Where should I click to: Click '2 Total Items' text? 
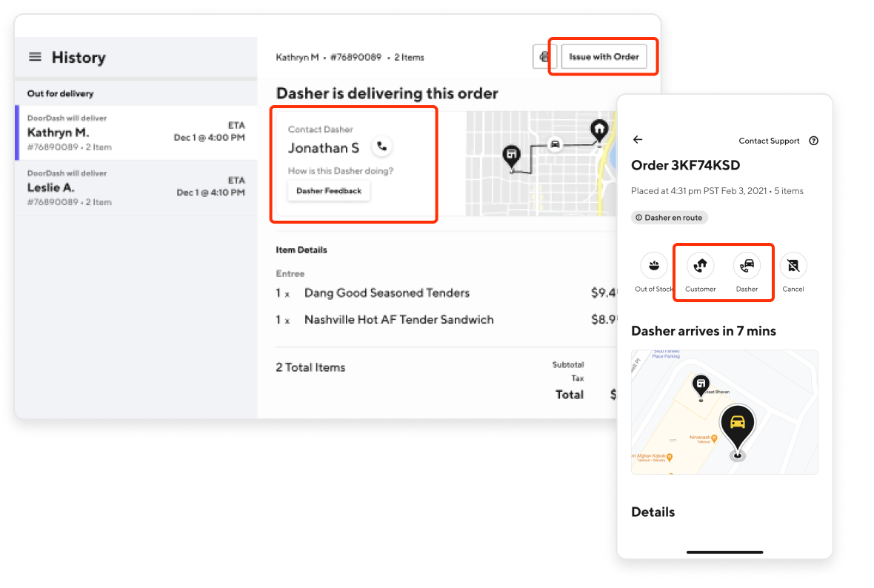(310, 367)
